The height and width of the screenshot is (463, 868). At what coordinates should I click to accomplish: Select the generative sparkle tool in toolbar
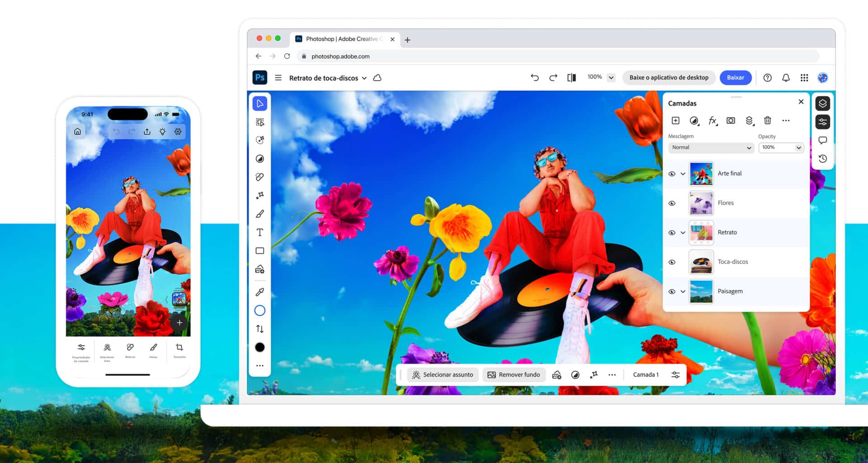click(x=259, y=195)
